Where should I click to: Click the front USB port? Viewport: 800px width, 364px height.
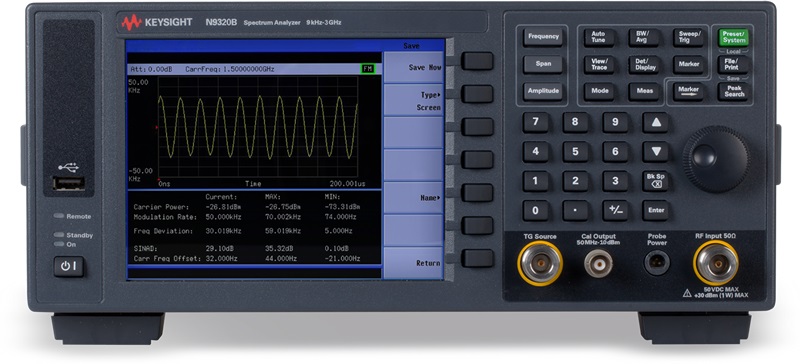[69, 184]
